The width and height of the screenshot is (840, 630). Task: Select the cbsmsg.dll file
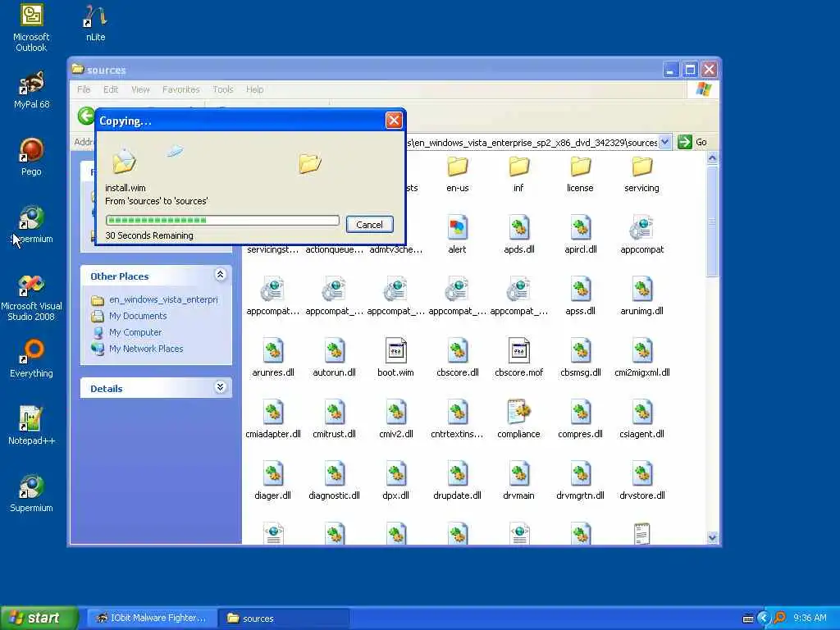580,358
